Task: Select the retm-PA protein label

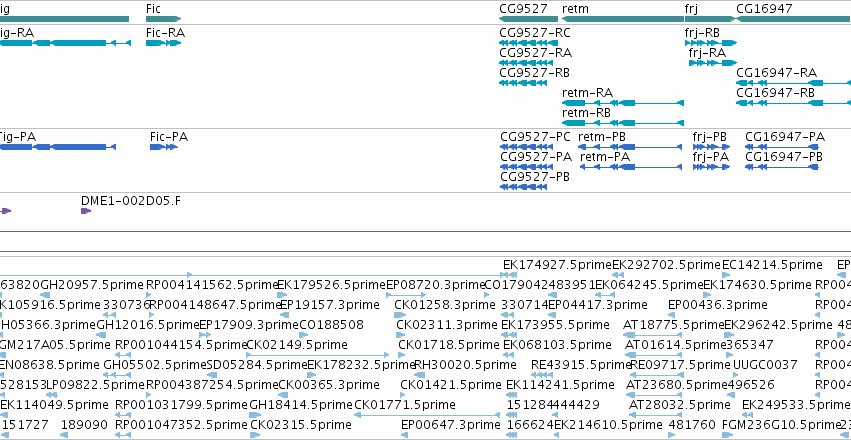Action: (x=605, y=157)
